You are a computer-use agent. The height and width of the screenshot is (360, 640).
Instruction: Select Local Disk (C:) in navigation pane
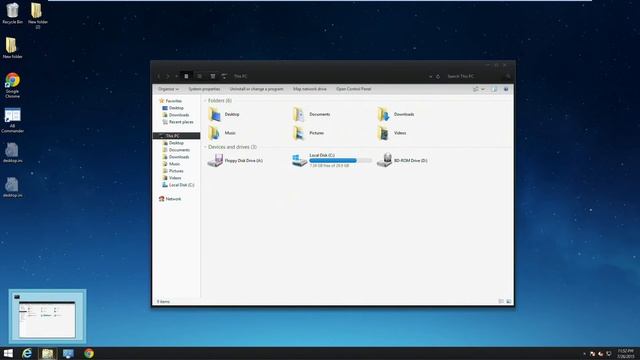[178, 185]
